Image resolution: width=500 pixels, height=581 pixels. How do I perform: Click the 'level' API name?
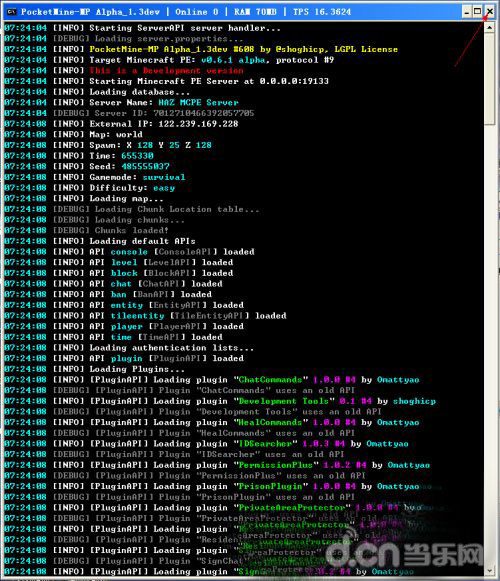click(124, 262)
